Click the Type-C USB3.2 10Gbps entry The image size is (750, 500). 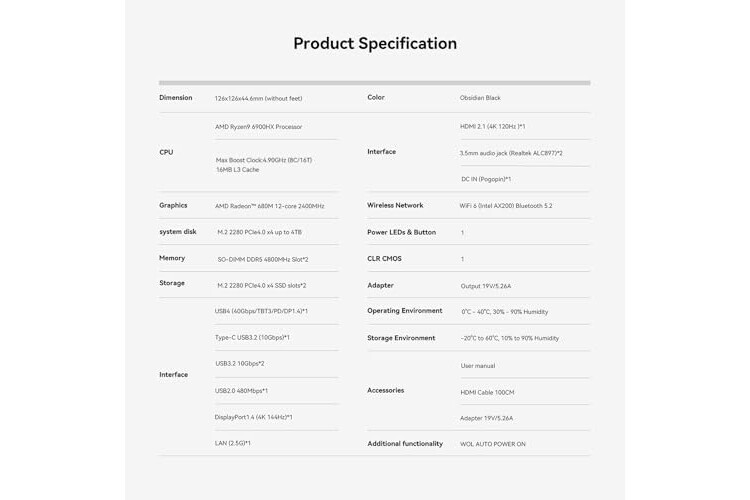point(252,337)
